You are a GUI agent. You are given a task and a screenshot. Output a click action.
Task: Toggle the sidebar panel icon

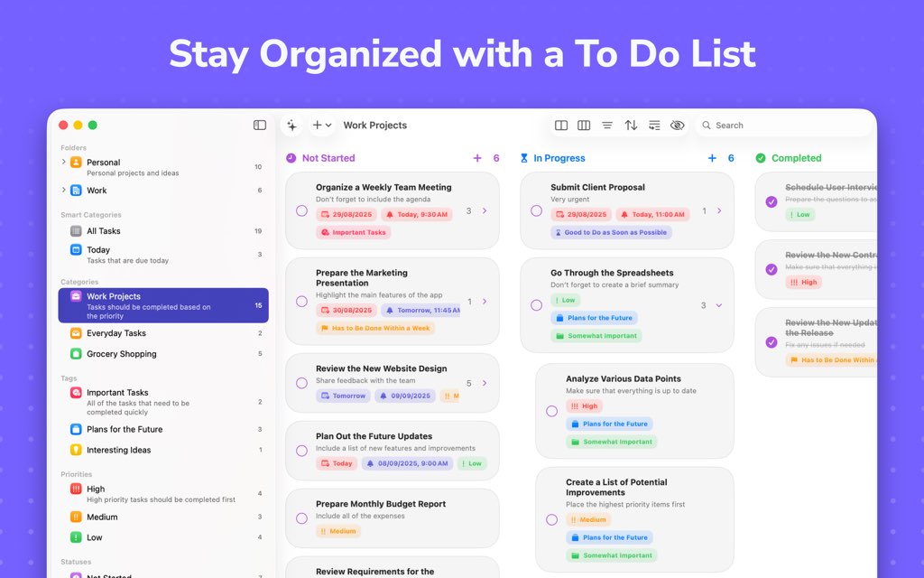(x=260, y=125)
